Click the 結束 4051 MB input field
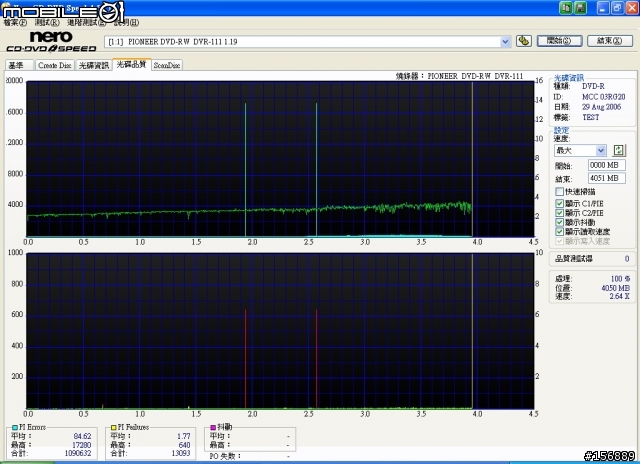640x464 pixels. coord(607,178)
